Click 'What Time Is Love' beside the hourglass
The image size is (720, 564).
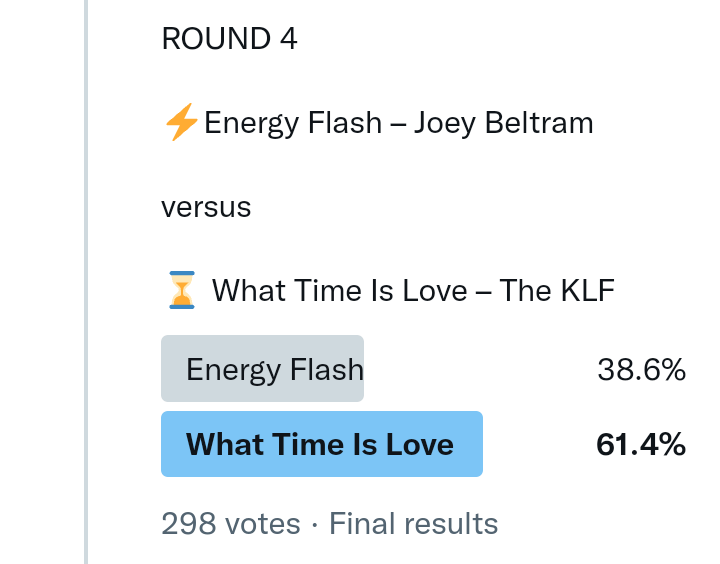[x=340, y=291]
